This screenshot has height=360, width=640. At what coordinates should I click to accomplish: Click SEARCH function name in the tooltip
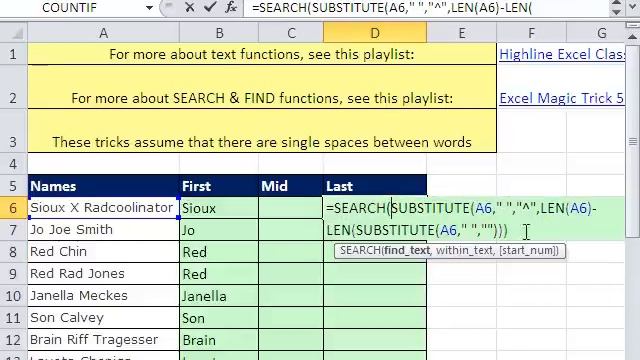[x=360, y=250]
